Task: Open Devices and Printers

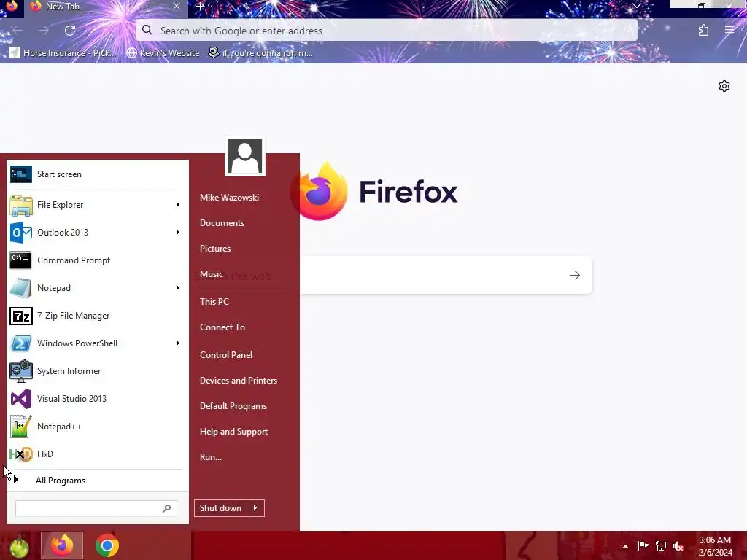Action: pyautogui.click(x=239, y=381)
